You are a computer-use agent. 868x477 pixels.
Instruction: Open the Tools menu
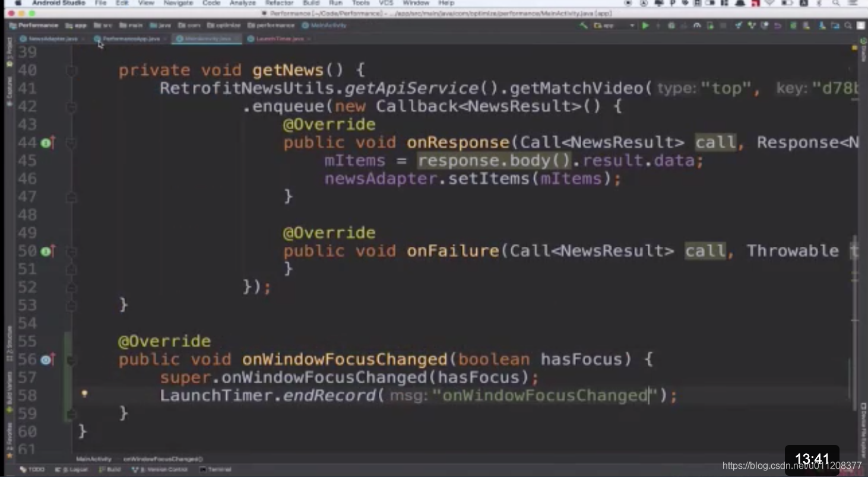click(360, 3)
